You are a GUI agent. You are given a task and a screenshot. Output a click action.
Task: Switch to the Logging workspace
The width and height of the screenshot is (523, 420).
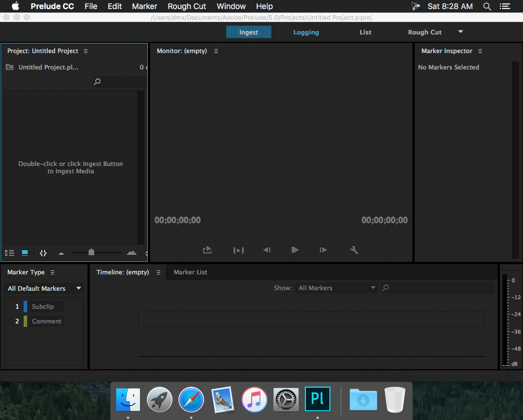306,32
